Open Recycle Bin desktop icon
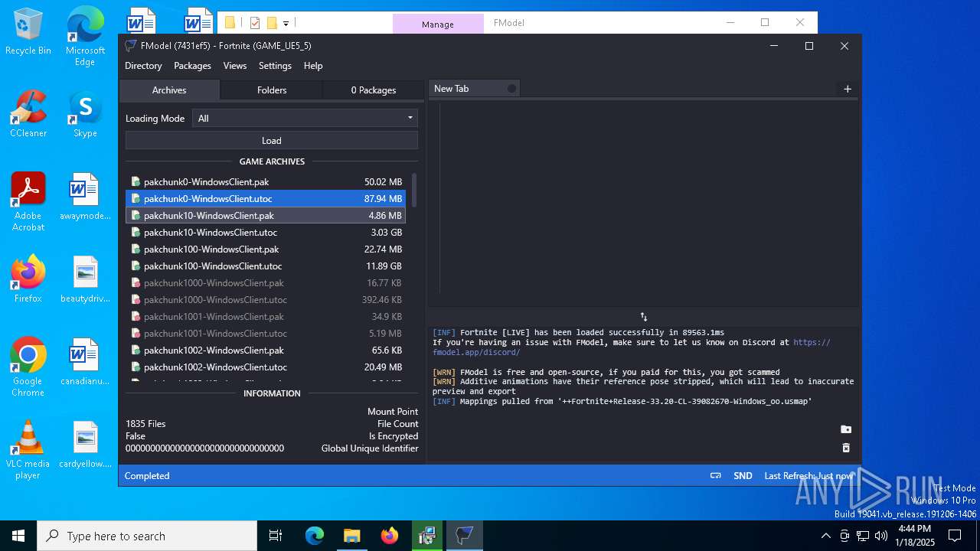Viewport: 980px width, 551px height. [28, 32]
